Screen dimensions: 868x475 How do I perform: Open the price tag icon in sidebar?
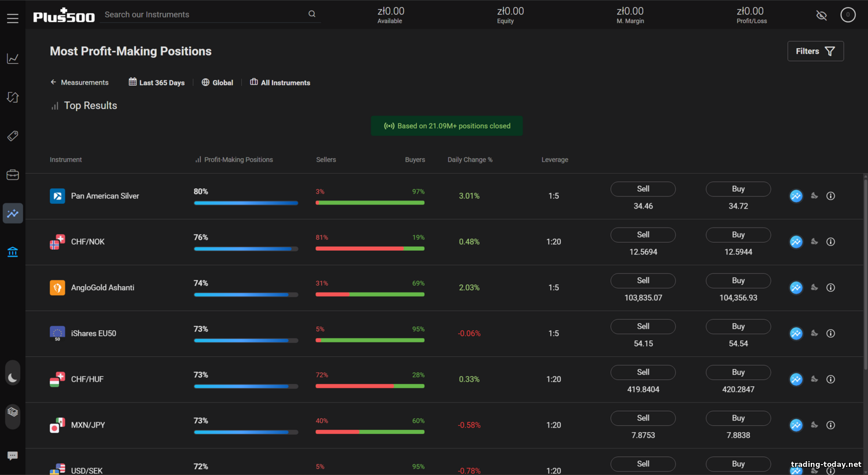point(13,136)
